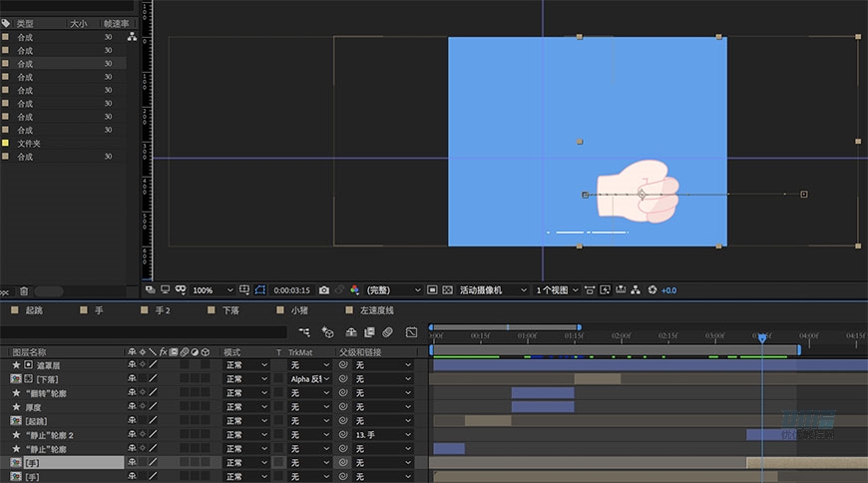Toggle shy switch on [下落] layer
The width and height of the screenshot is (868, 483).
(132, 378)
